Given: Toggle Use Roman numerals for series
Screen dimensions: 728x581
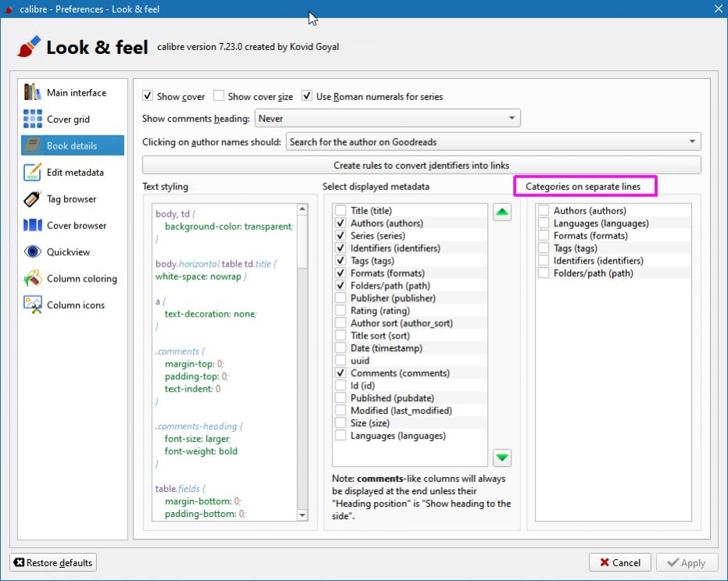Looking at the screenshot, I should 307,95.
